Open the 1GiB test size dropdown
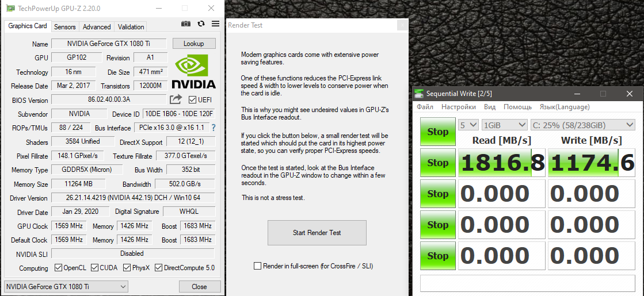Screen dimensions: 644x296 (505, 125)
